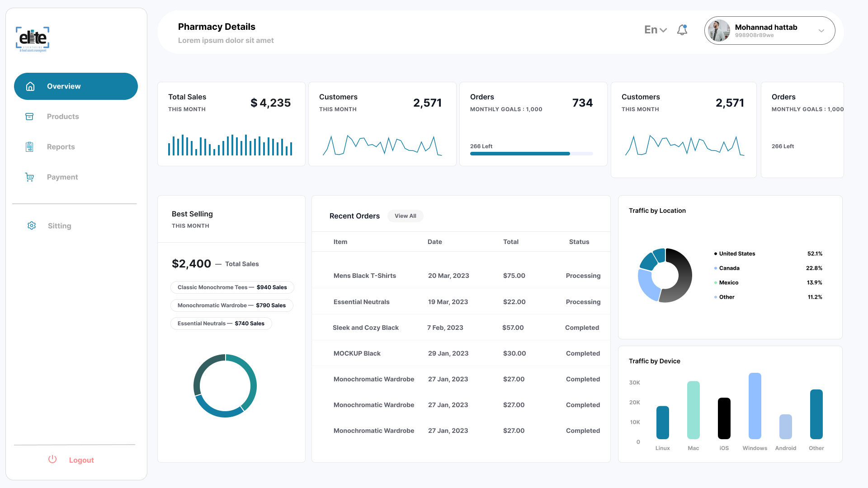Click the Elite logo
Screen dimensions: 868x488
[33, 39]
